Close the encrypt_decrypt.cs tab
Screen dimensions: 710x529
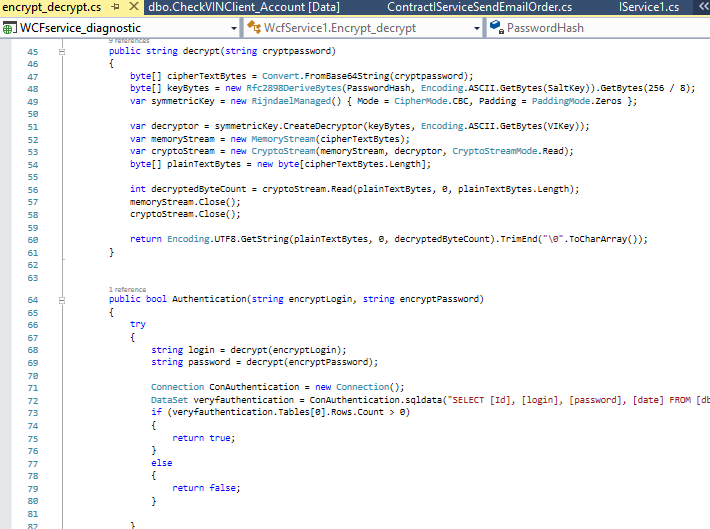tap(134, 7)
